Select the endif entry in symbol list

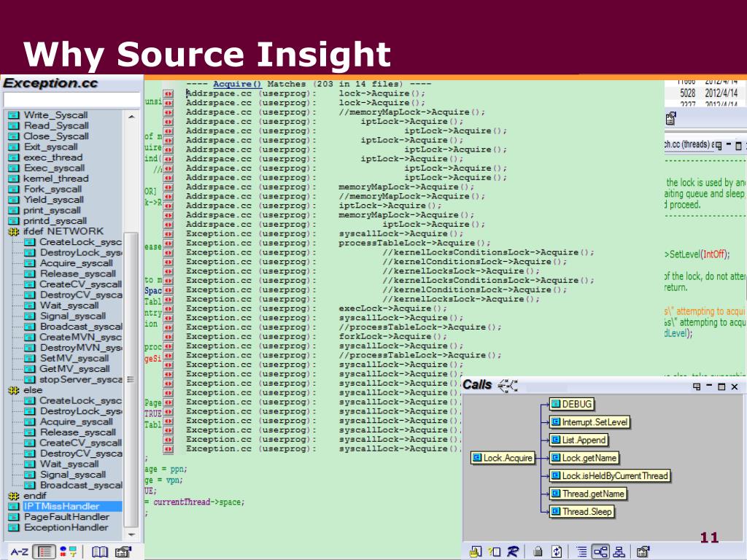[35, 496]
